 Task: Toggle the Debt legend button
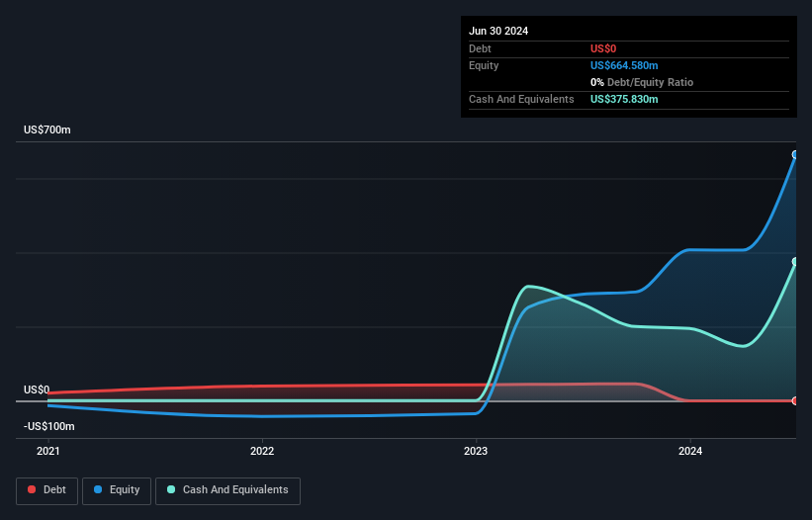coord(47,490)
